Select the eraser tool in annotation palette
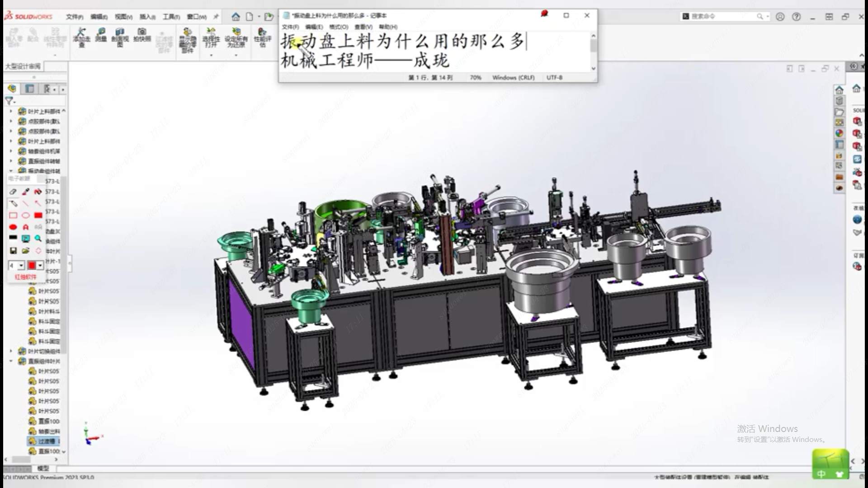868x488 pixels. (13, 192)
